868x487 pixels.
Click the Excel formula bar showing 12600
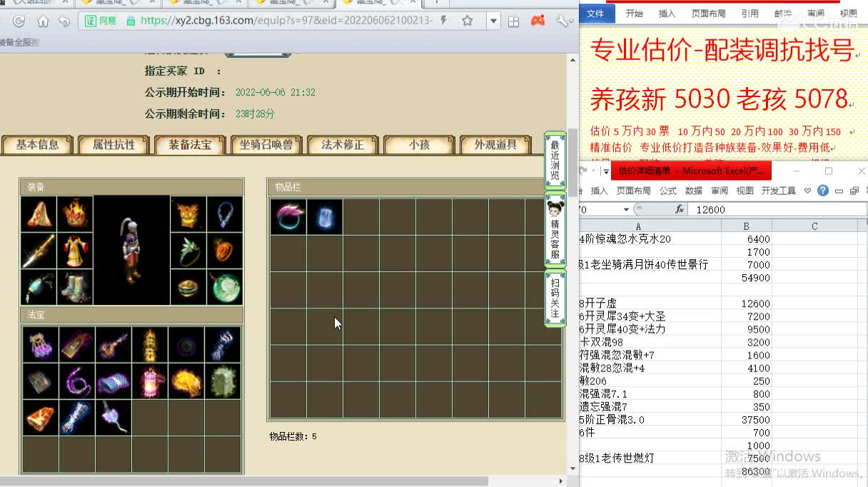[x=778, y=209]
